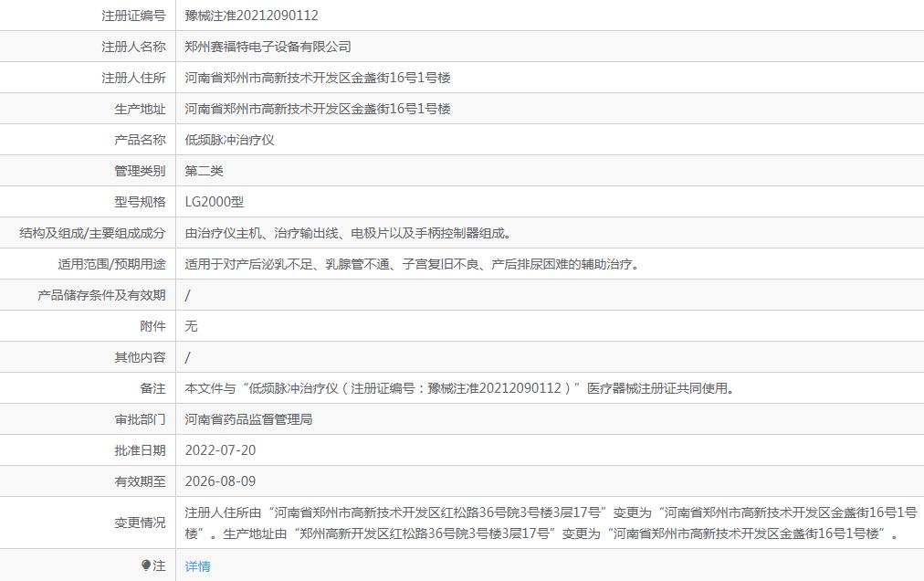Screen dimensions: 924x581
Task: Open the 详情 details link
Action: (197, 566)
